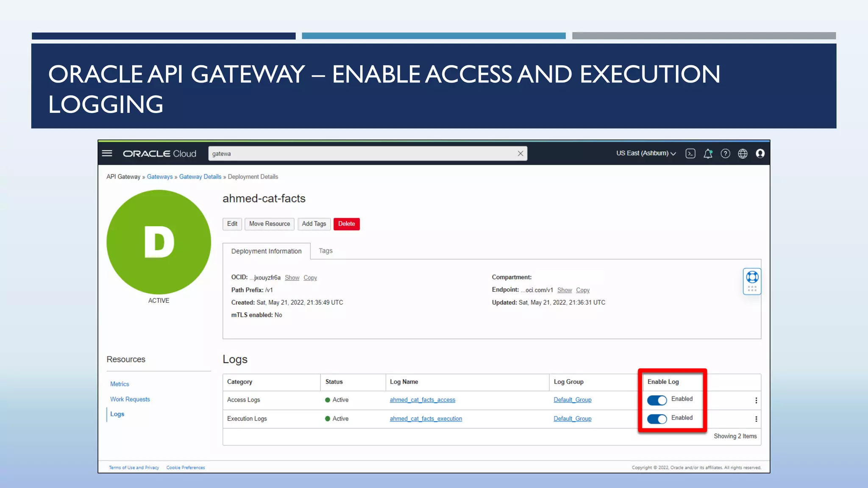Copy the OCID value
The image size is (868, 488).
pos(310,277)
